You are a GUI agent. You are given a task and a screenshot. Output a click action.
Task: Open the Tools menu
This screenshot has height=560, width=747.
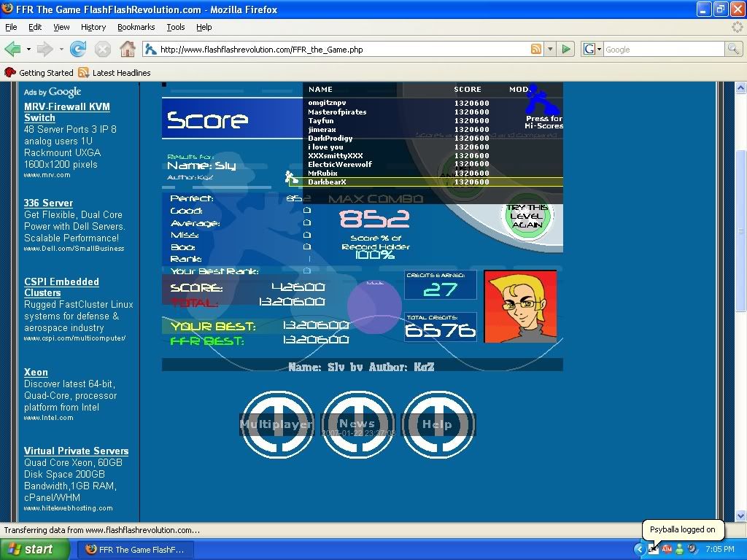[175, 27]
